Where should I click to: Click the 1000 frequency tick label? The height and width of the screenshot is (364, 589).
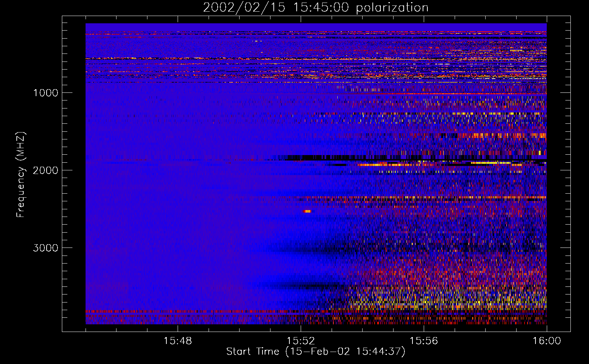point(46,93)
